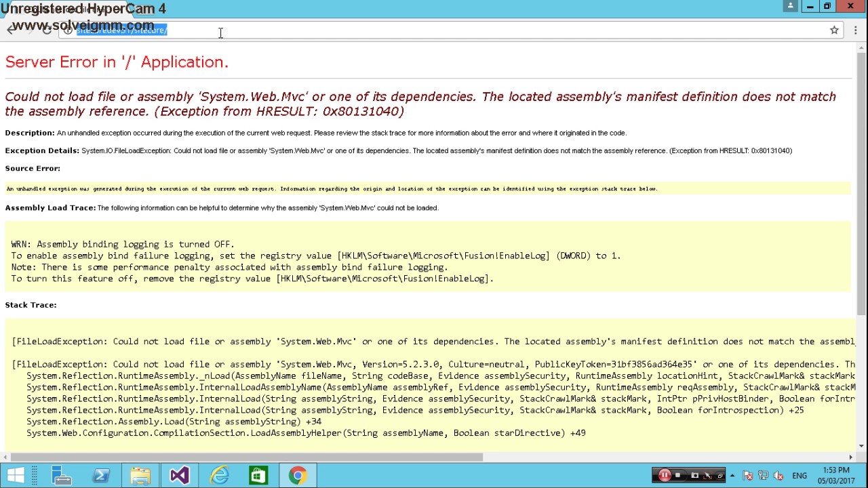Open Internet Explorer from the taskbar
868x488 pixels.
coord(219,475)
